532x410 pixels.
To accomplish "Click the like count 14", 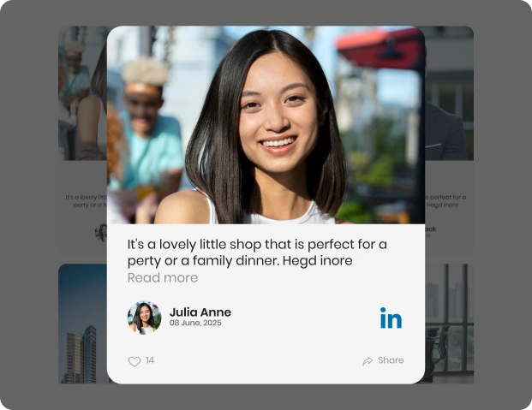I will [x=150, y=360].
